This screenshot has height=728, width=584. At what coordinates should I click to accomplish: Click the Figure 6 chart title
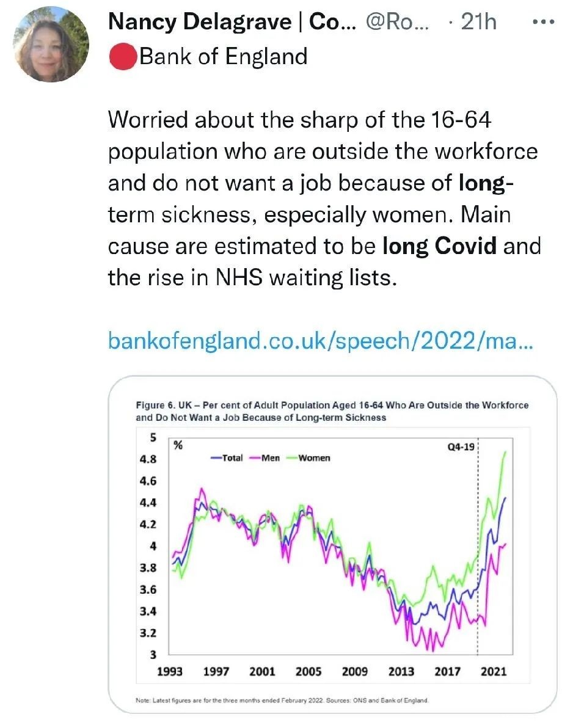[x=332, y=411]
